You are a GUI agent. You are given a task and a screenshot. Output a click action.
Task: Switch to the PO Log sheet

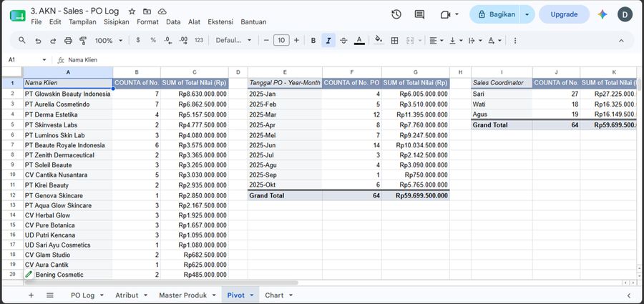(x=82, y=295)
